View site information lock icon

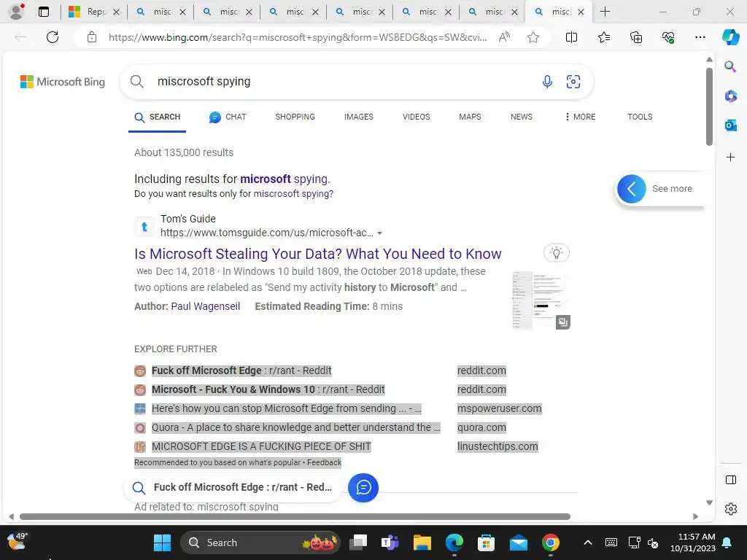(x=92, y=37)
